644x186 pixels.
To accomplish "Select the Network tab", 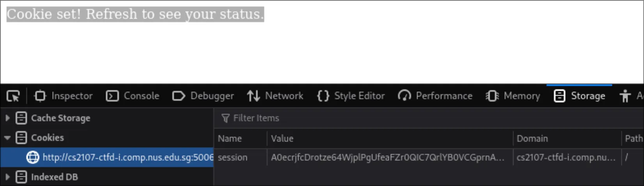I will click(x=275, y=96).
